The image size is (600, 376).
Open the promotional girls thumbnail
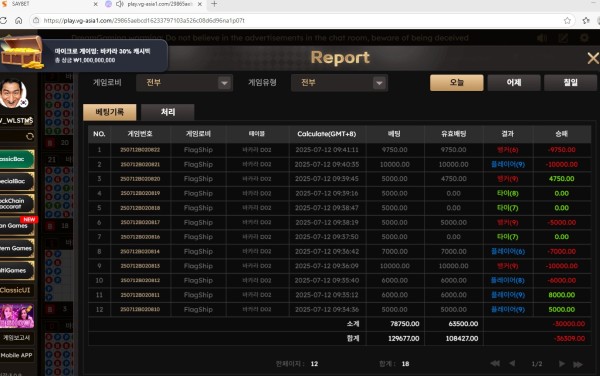pos(17,316)
